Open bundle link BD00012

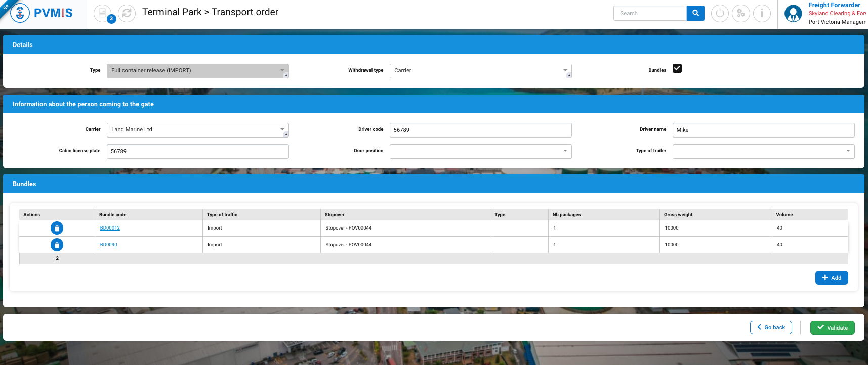coord(110,228)
